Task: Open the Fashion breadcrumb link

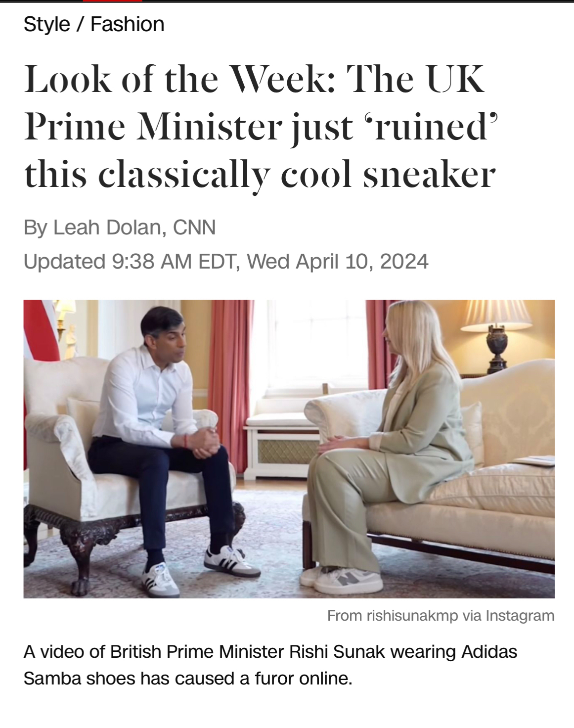Action: [128, 24]
